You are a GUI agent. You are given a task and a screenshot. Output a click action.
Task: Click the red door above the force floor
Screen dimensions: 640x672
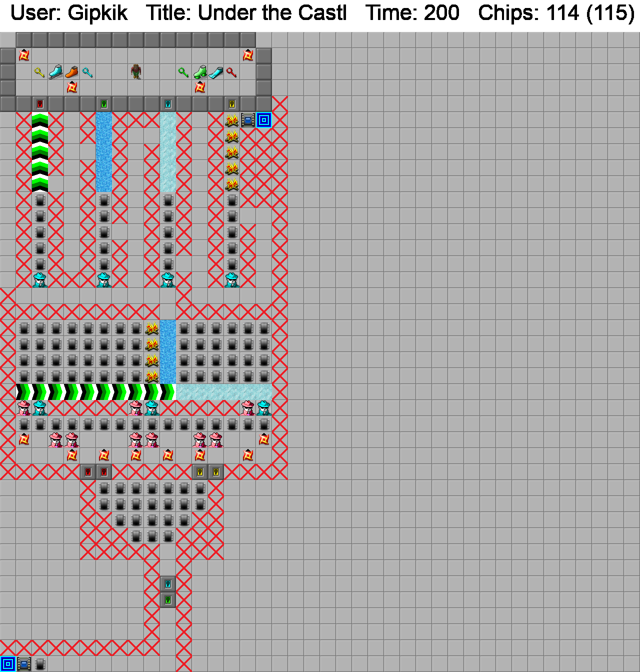40,104
